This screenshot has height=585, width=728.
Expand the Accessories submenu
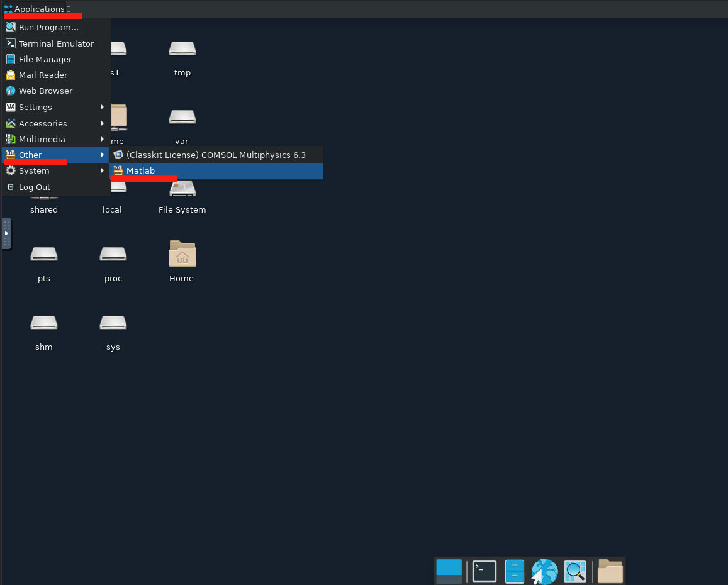56,123
